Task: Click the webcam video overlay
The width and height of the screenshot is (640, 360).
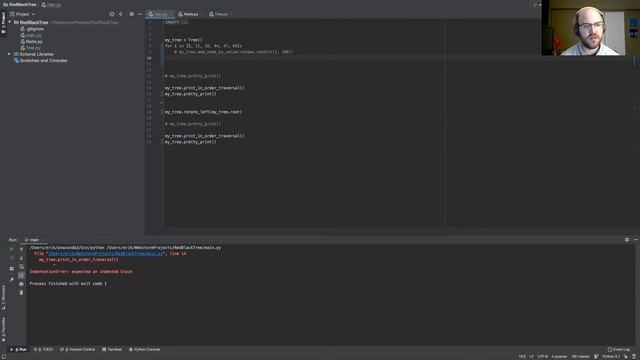Action: [x=591, y=28]
